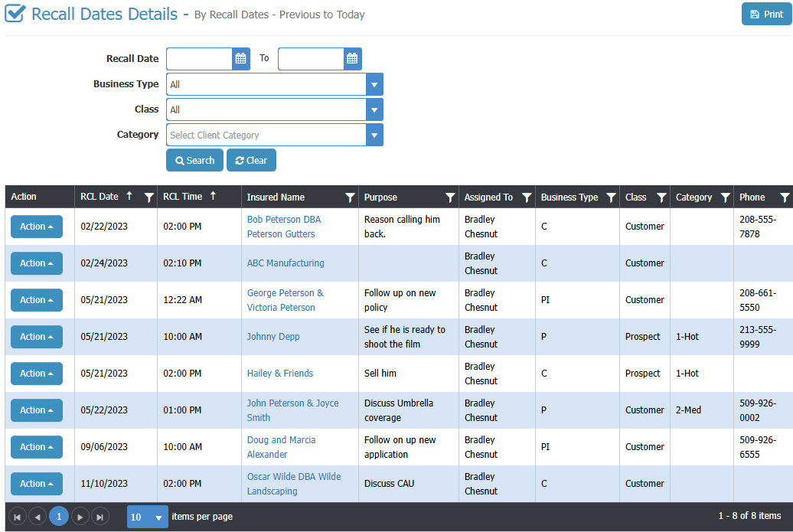
Task: Open the Action menu for ABC Manufacturing
Action: pyautogui.click(x=36, y=263)
